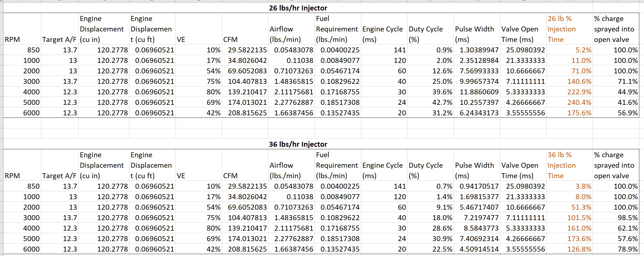Select the 173.6% injection time cell
This screenshot has width=644, height=256.
click(570, 239)
